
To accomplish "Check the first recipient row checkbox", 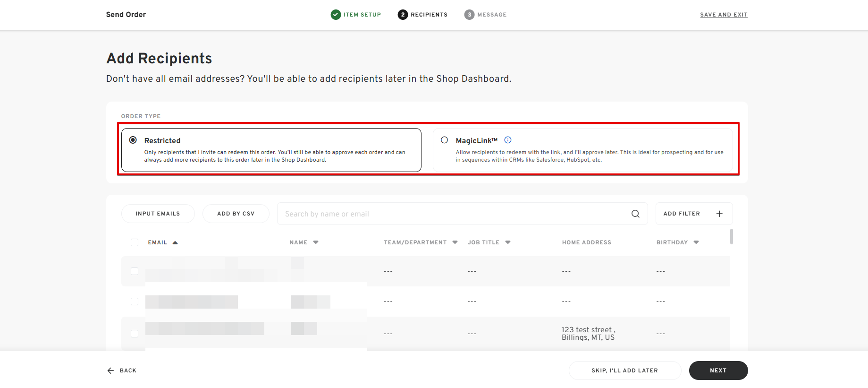I will 135,271.
